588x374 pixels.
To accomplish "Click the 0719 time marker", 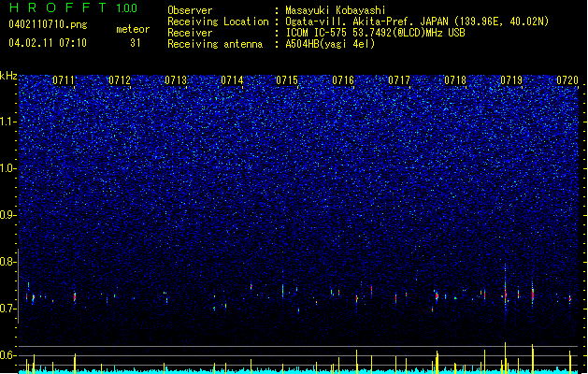I will point(511,80).
